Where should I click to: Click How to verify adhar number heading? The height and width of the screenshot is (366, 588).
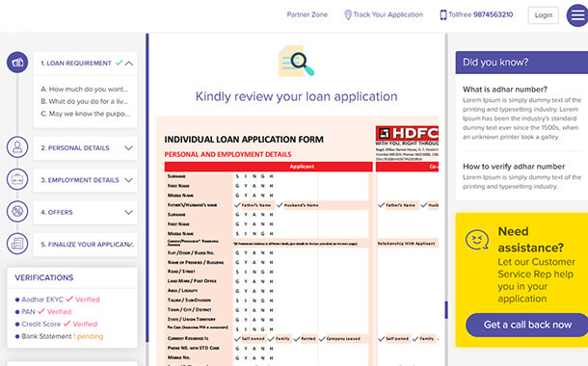[514, 167]
